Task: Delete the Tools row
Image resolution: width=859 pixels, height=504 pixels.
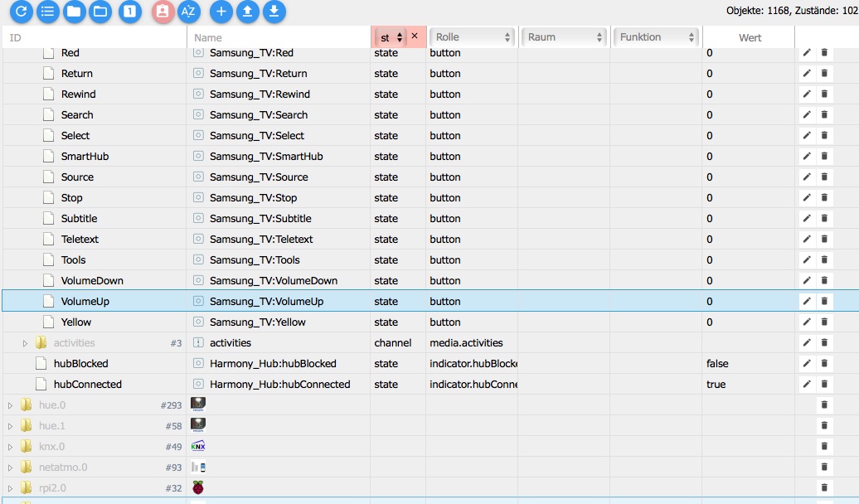Action: 824,259
